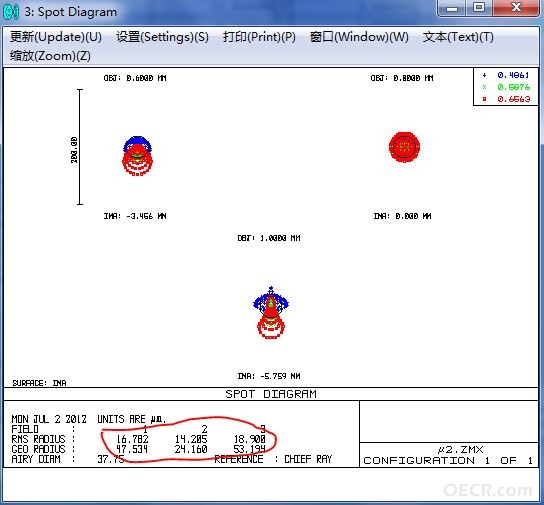Click the green 0.5876 wavelength legend marker
This screenshot has width=544, height=505.
coord(485,87)
